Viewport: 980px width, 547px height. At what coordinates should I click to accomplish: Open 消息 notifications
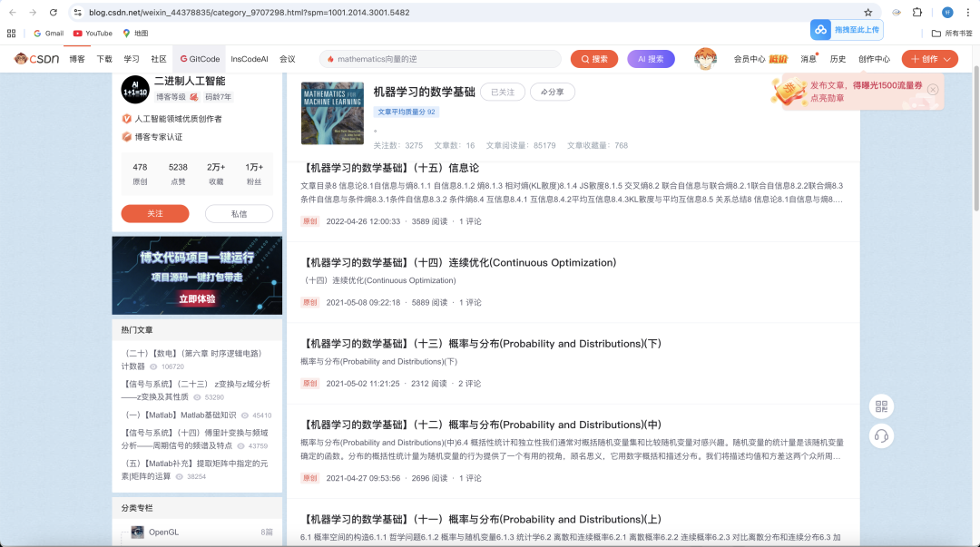pyautogui.click(x=808, y=59)
